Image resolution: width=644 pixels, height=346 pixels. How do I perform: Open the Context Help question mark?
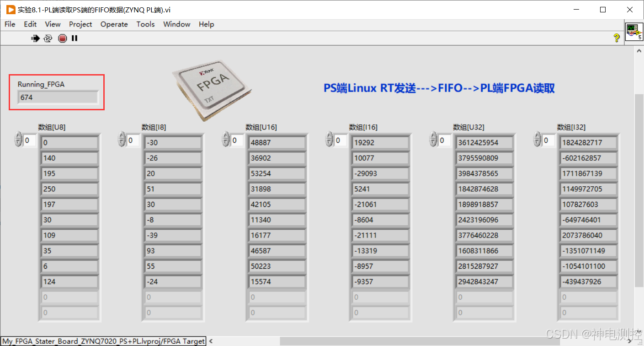coord(617,38)
